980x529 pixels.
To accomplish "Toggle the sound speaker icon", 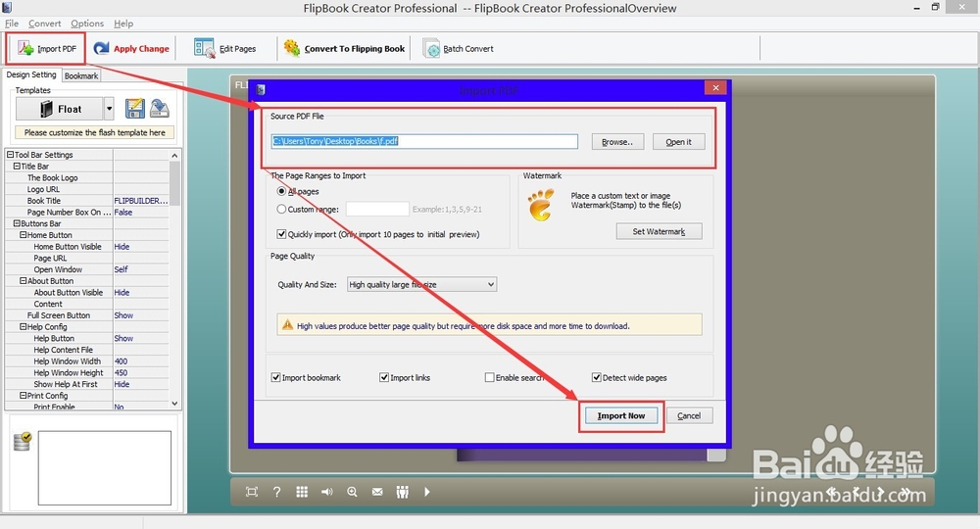I will tap(327, 492).
